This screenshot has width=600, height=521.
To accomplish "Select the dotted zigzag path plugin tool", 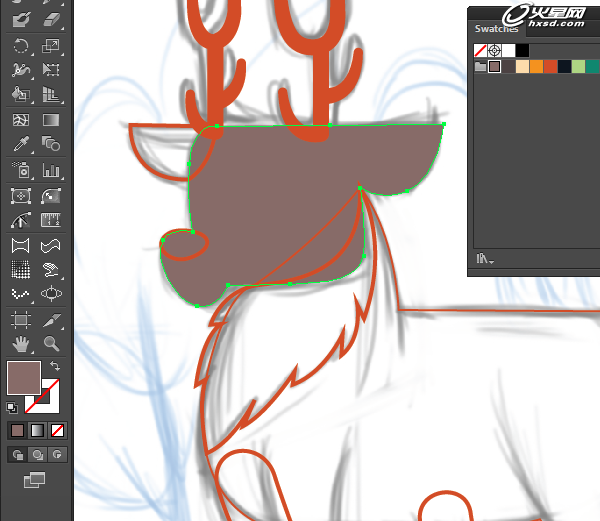I will (x=21, y=294).
